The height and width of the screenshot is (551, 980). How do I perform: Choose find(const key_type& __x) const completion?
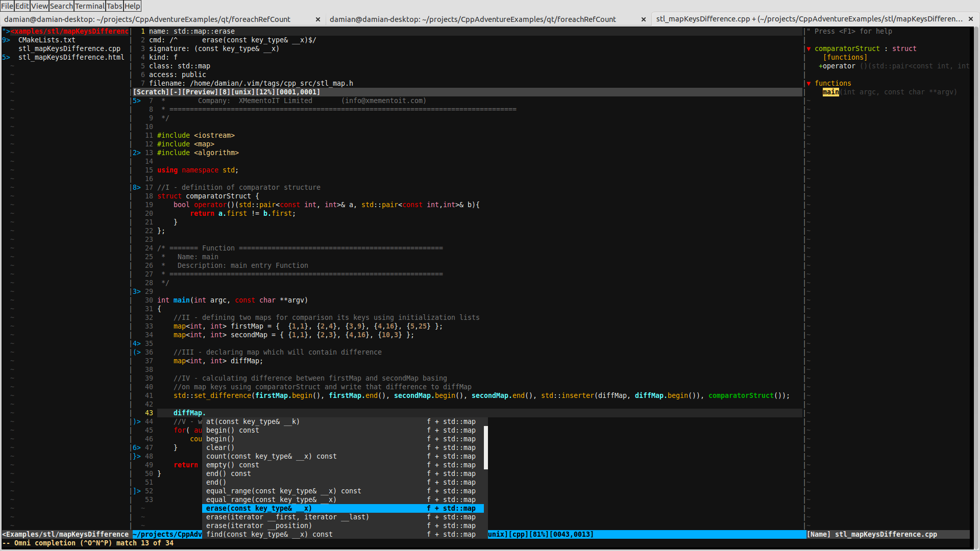click(269, 535)
